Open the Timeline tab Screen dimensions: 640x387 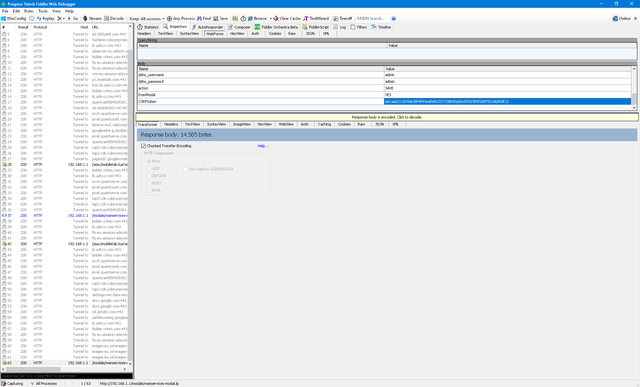point(381,27)
